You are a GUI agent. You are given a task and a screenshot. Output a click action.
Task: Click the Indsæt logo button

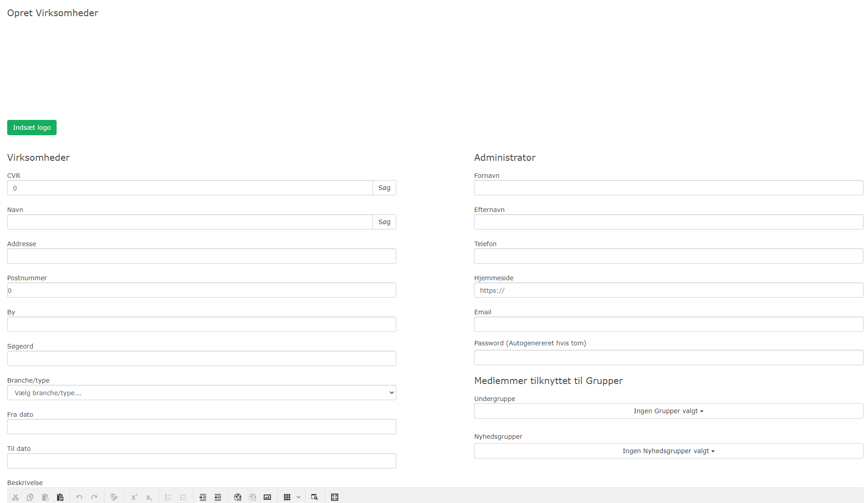(32, 128)
